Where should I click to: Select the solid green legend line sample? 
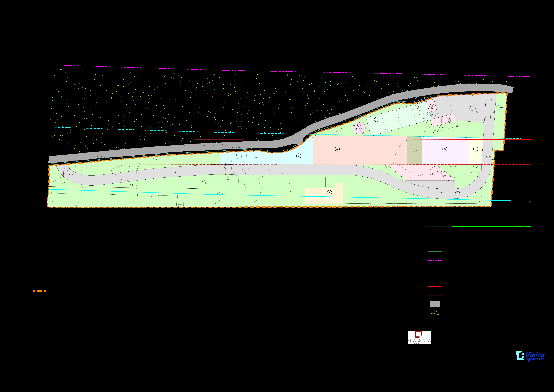click(435, 252)
